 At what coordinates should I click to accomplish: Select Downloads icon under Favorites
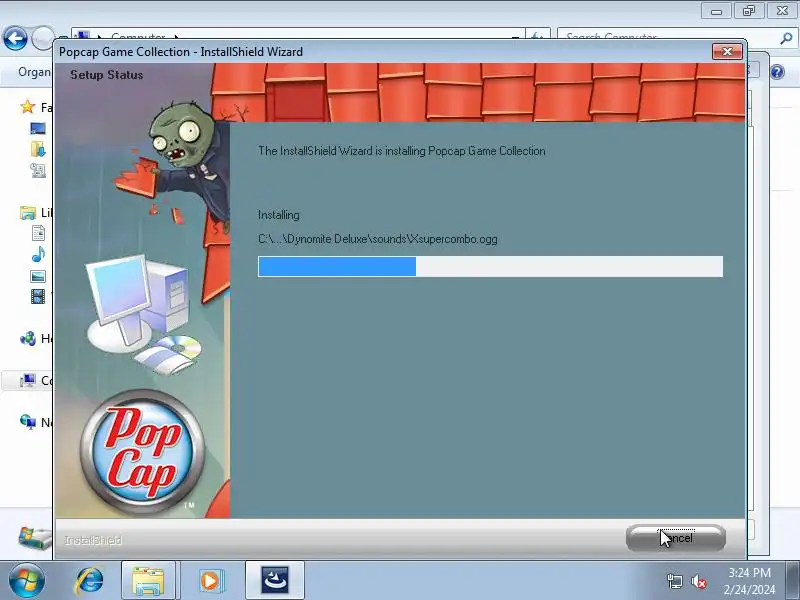point(38,149)
